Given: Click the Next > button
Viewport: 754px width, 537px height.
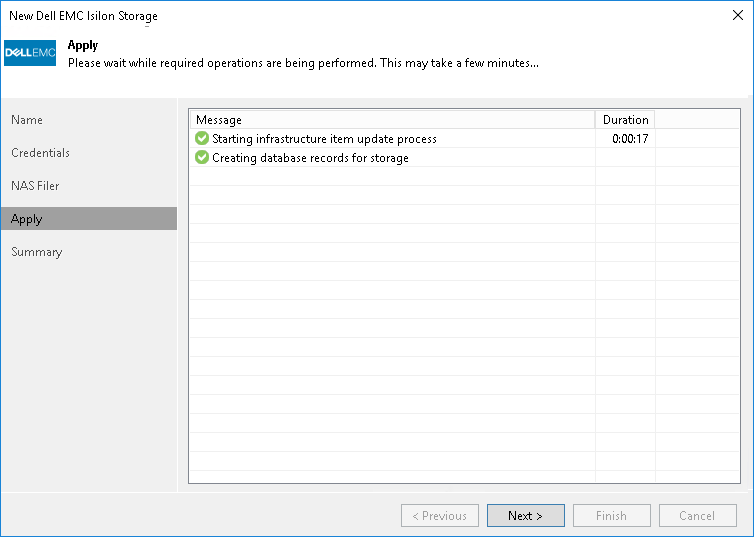Looking at the screenshot, I should 526,516.
